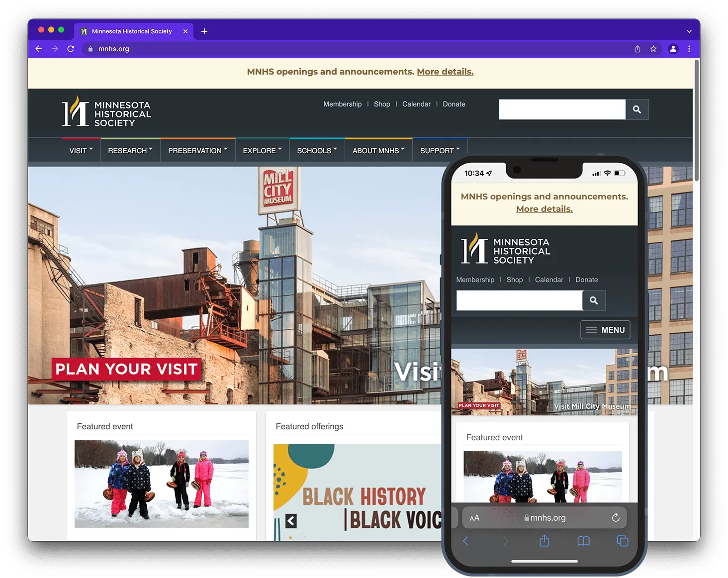This screenshot has height=578, width=728.
Task: Click the desktop Featured offerings heading
Action: (309, 426)
